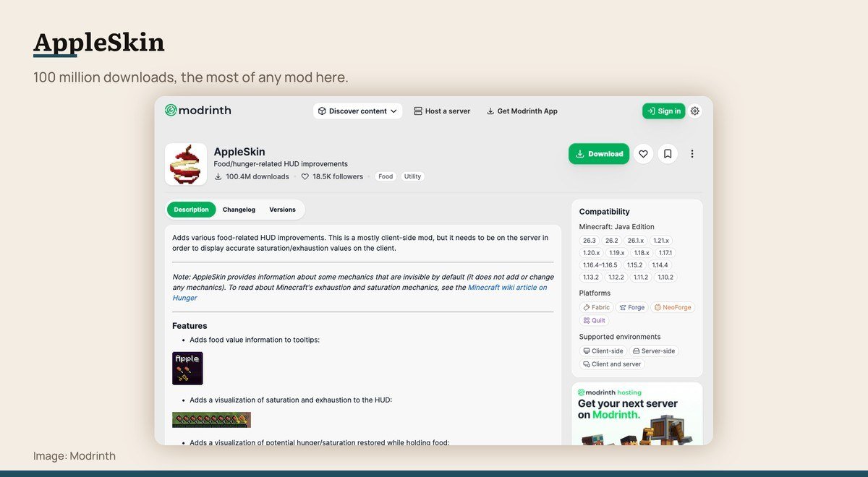Click the Modrinth logo in the header
The image size is (868, 477).
197,111
